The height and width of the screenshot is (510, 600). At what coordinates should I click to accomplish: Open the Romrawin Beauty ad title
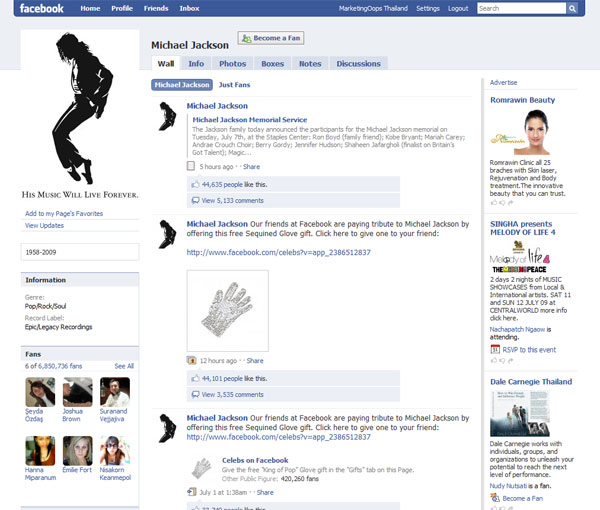point(522,100)
